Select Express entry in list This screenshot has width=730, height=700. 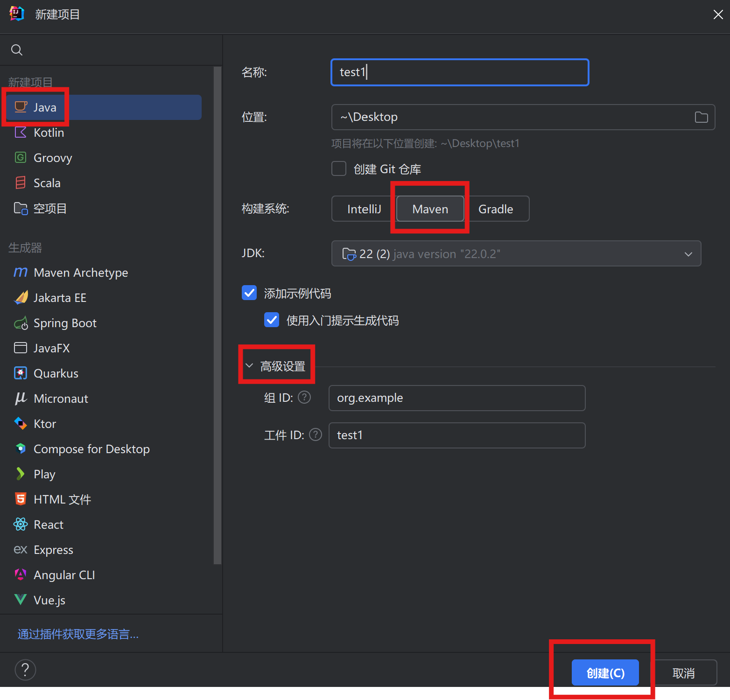click(x=105, y=550)
